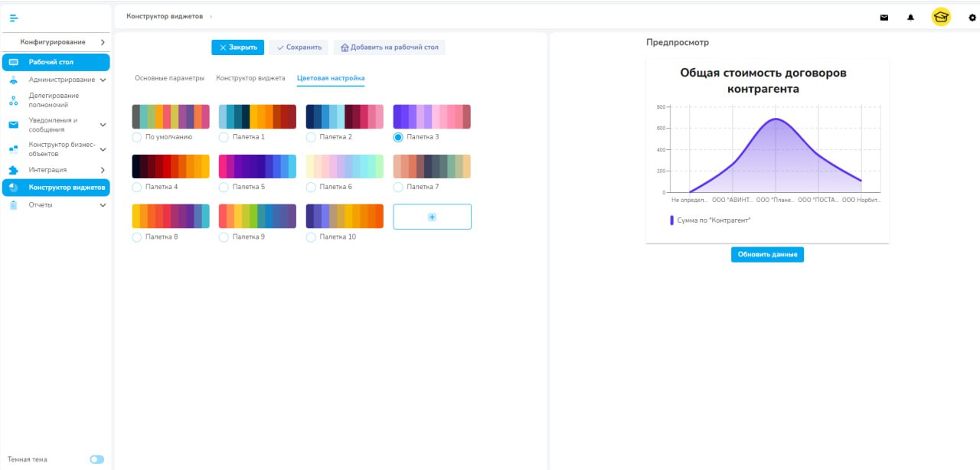The image size is (980, 470).
Task: Expand the Интеграция submenu chevron
Action: point(103,170)
